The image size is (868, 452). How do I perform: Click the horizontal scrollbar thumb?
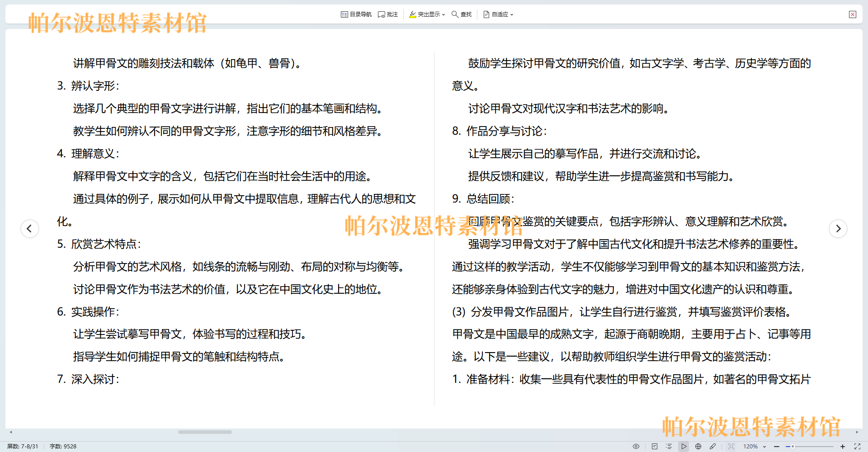click(205, 432)
